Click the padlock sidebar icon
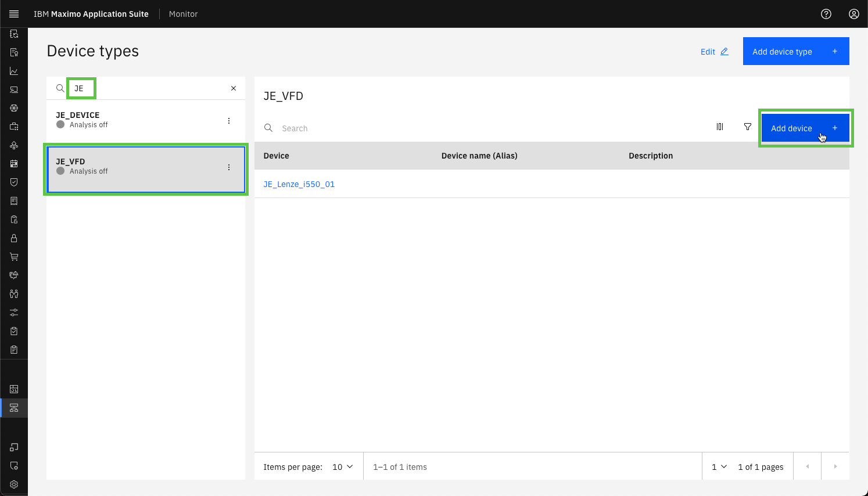 click(x=14, y=238)
